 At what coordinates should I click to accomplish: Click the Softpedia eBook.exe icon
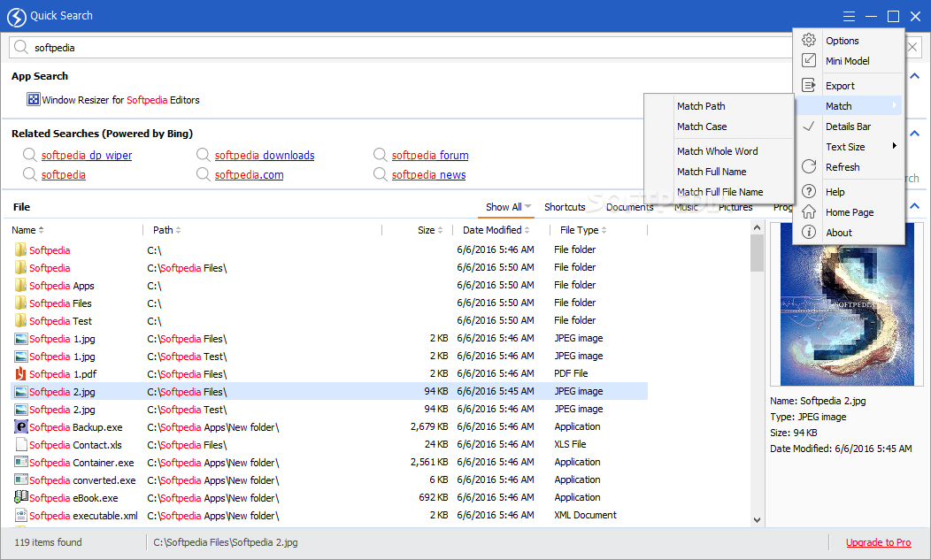tap(20, 497)
